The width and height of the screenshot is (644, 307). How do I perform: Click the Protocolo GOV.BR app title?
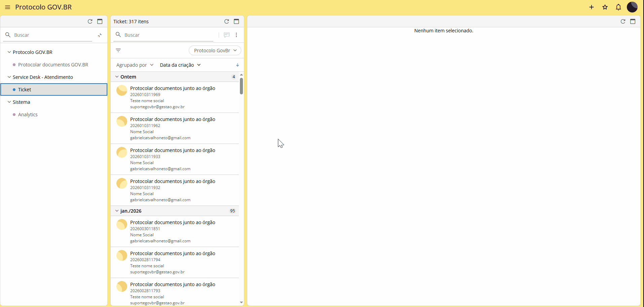tap(43, 7)
